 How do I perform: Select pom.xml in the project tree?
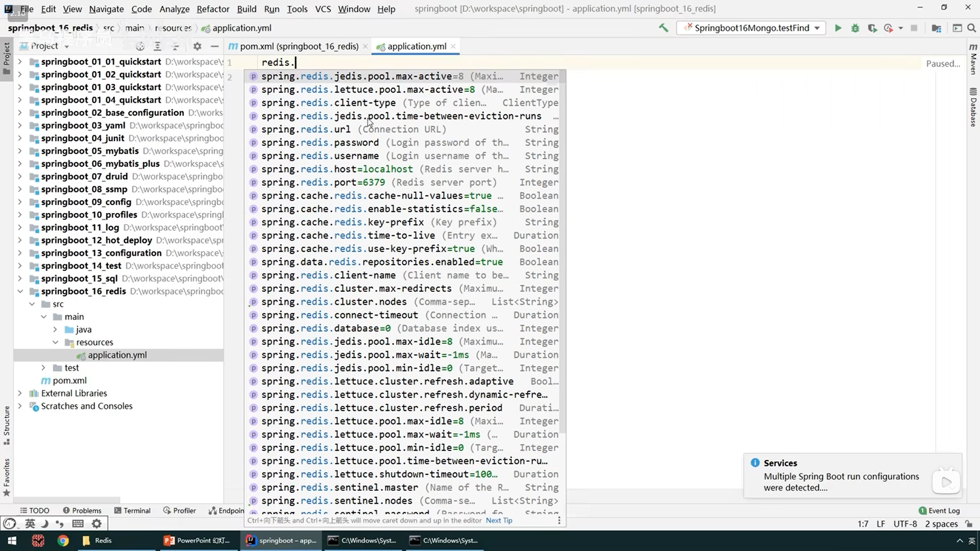point(69,381)
